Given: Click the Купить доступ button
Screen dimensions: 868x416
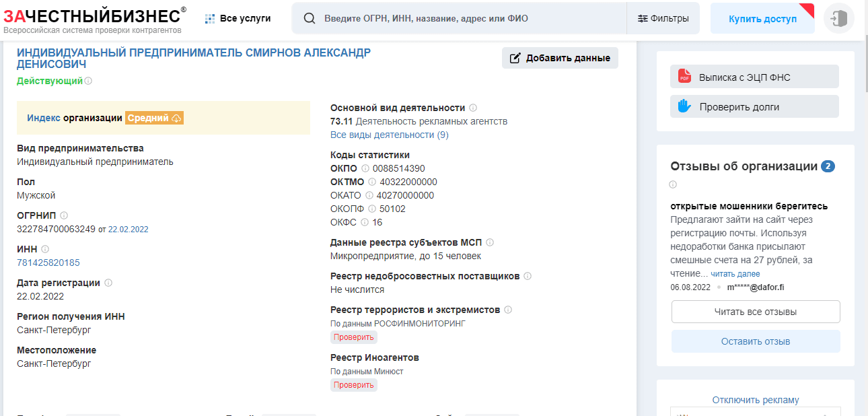Looking at the screenshot, I should point(762,19).
